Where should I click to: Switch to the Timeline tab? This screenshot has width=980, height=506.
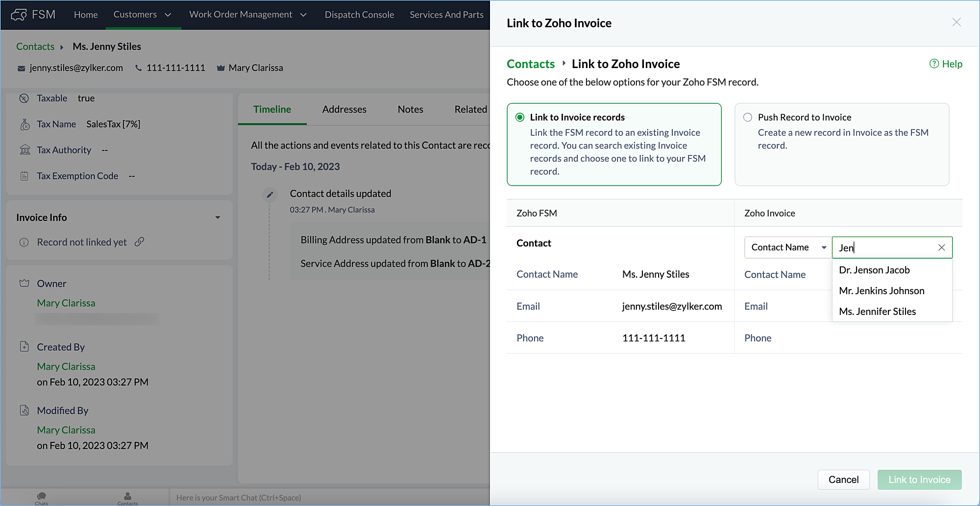click(272, 109)
